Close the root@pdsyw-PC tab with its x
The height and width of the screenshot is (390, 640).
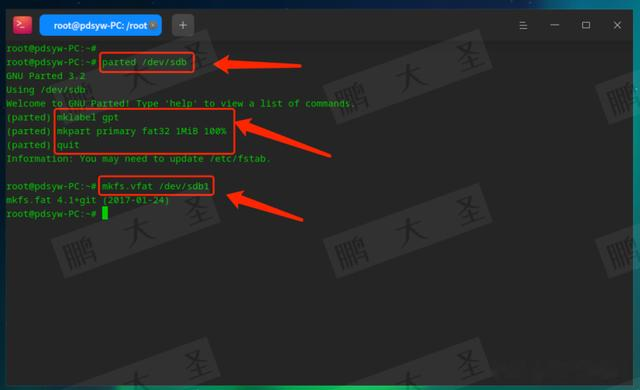[153, 25]
